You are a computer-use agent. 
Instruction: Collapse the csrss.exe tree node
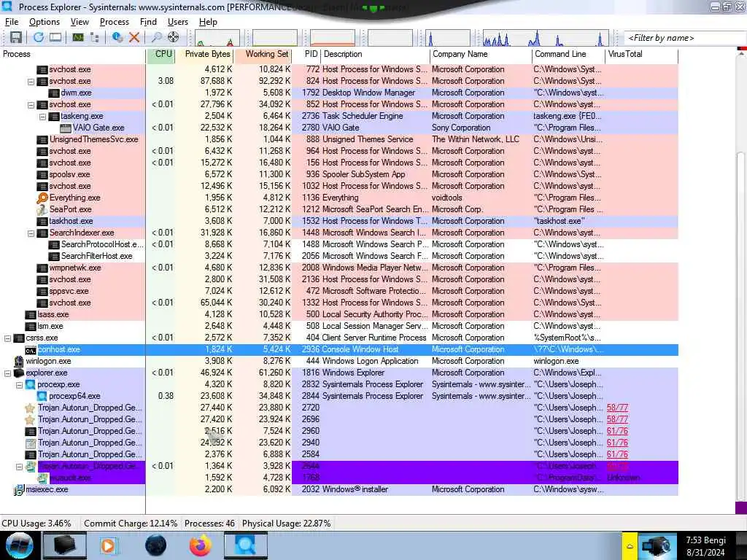coord(7,338)
